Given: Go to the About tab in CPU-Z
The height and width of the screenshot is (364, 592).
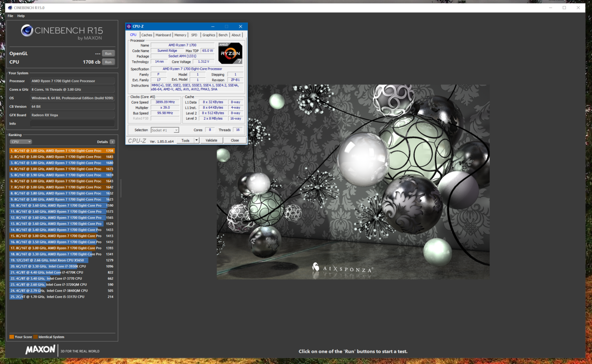Looking at the screenshot, I should [x=236, y=35].
